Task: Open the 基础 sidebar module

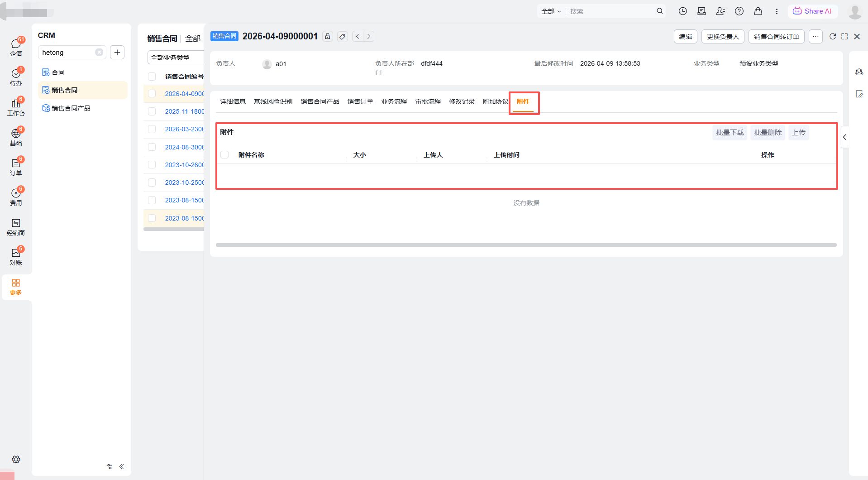Action: tap(16, 136)
